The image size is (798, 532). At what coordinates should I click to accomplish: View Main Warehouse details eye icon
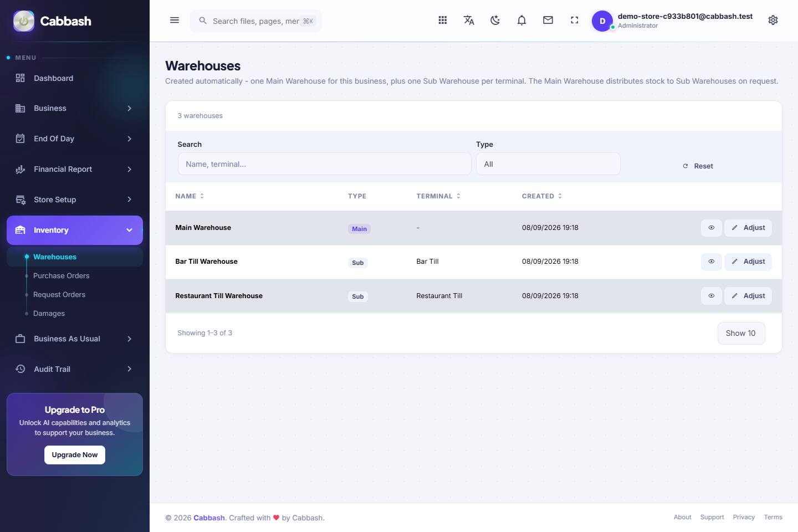coord(712,228)
